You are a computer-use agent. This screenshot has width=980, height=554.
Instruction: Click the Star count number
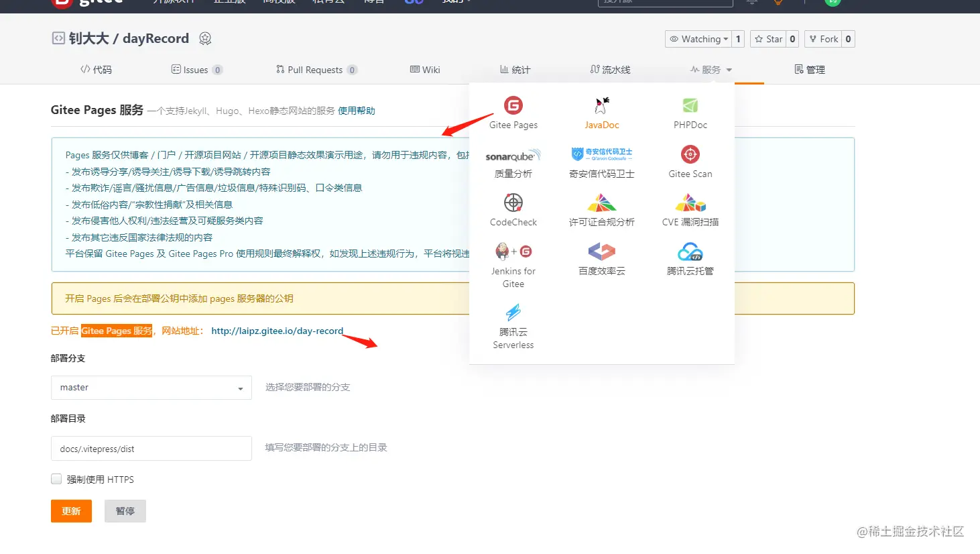(x=792, y=39)
